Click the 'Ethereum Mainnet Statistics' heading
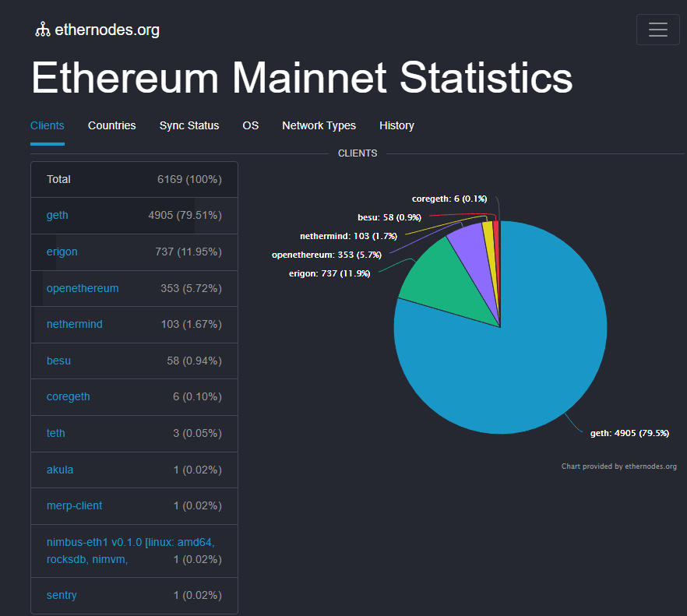The height and width of the screenshot is (616, 687). tap(302, 78)
